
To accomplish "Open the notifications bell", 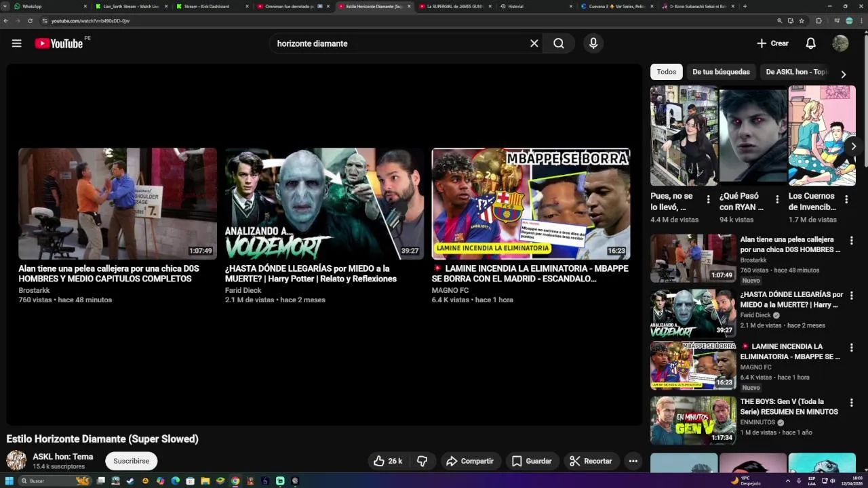I will click(x=810, y=43).
